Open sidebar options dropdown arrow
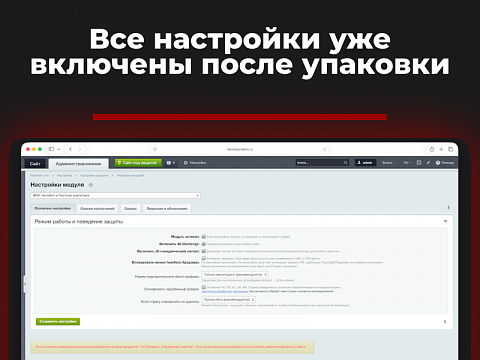The width and height of the screenshot is (480, 360). (x=59, y=149)
